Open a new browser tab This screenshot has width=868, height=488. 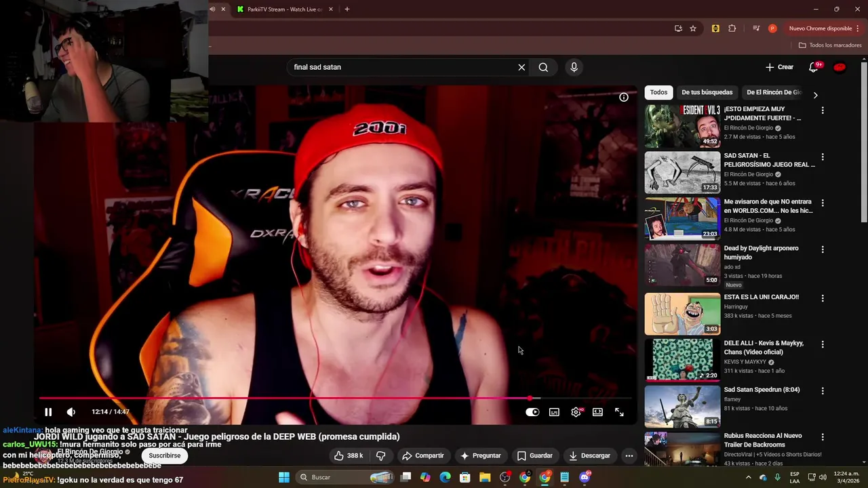coord(347,9)
